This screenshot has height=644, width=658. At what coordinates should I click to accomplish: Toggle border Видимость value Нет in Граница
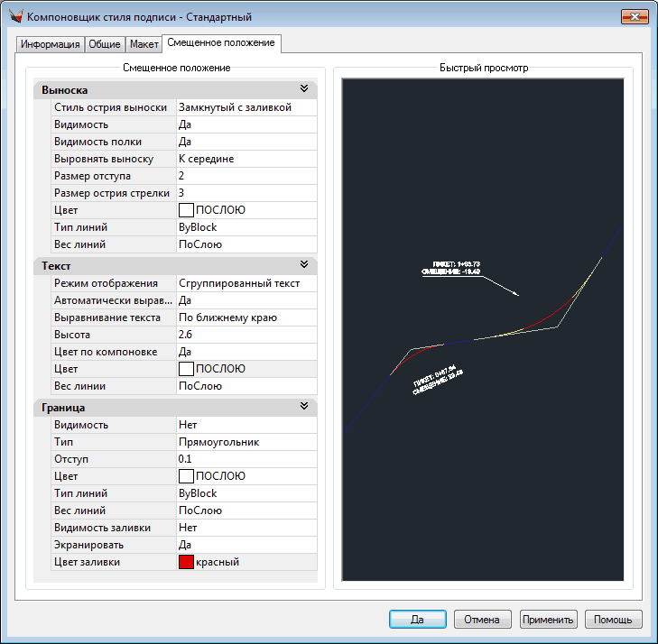click(246, 425)
